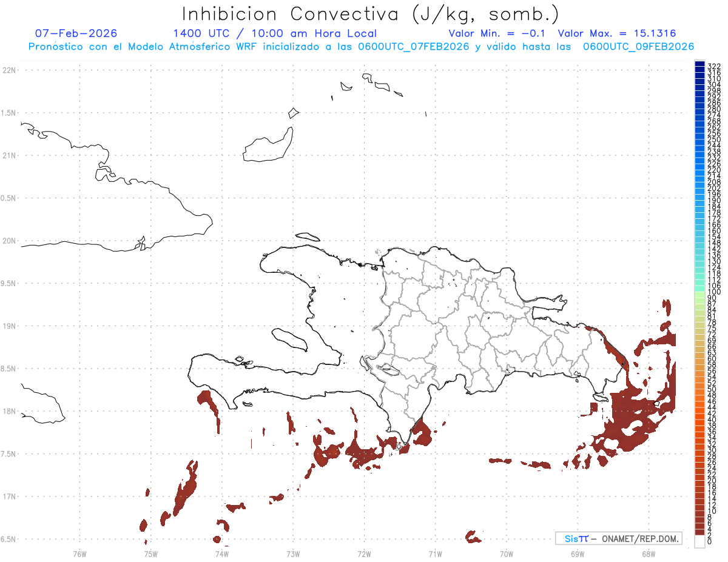Image resolution: width=728 pixels, height=562 pixels.
Task: Click the "Valor Max. = 15.1316" readout
Action: click(616, 33)
